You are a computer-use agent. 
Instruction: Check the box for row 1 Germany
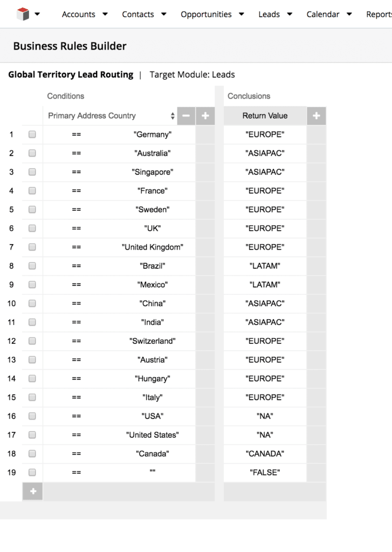(32, 134)
